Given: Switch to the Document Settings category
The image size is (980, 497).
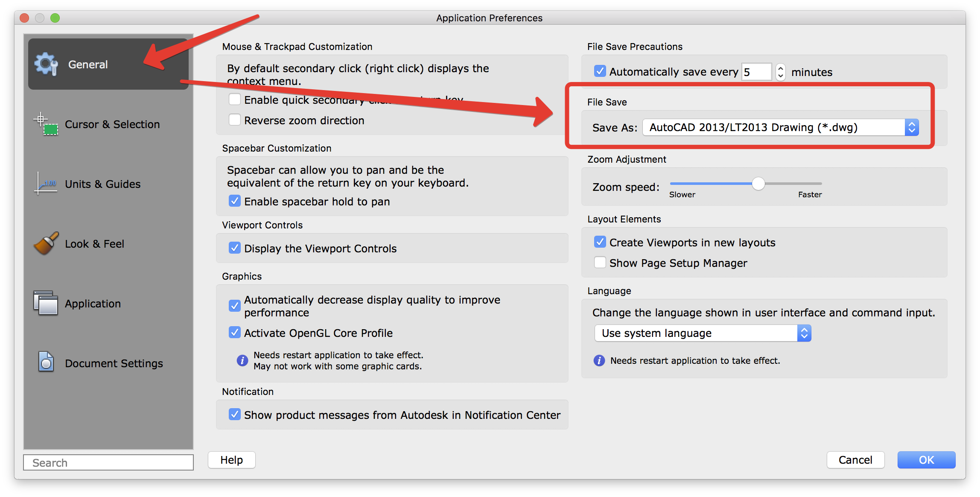Looking at the screenshot, I should (x=114, y=363).
